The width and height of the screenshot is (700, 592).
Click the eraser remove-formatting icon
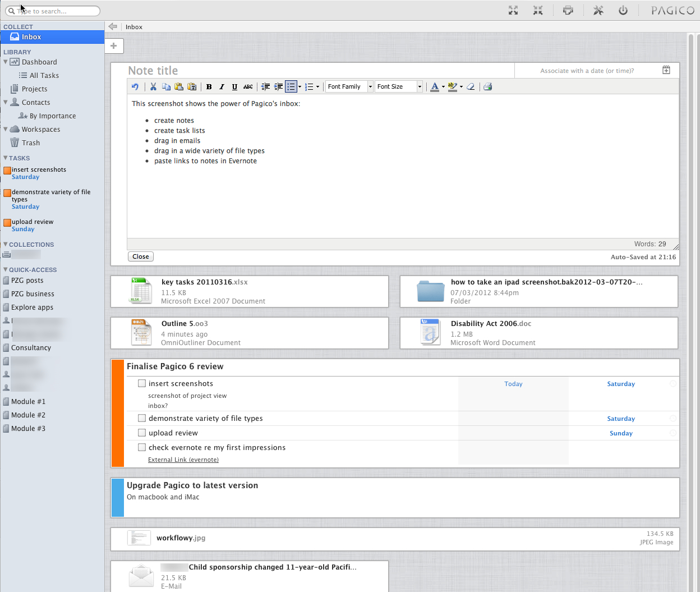[x=471, y=86]
